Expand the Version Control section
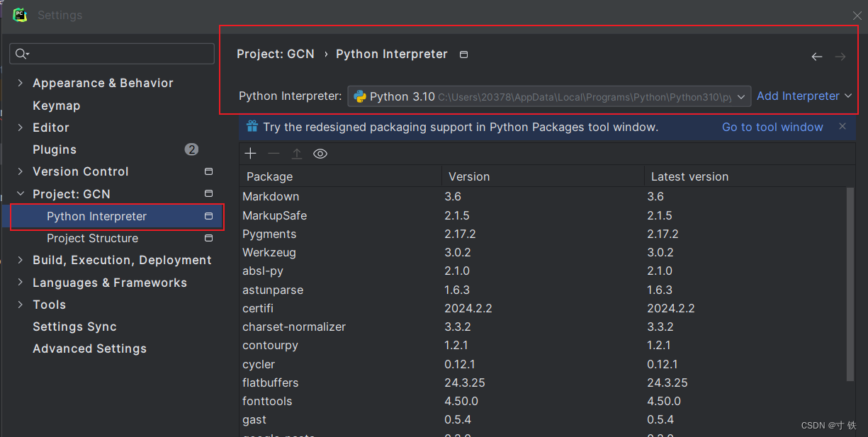This screenshot has height=437, width=868. (x=20, y=171)
